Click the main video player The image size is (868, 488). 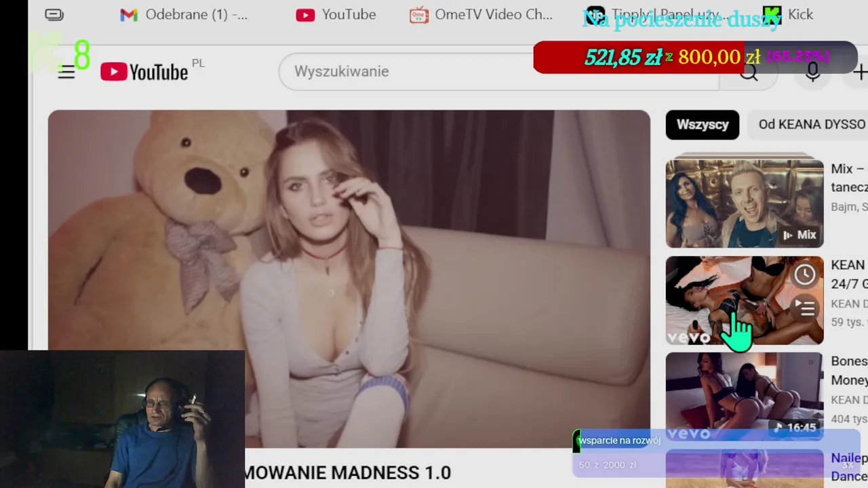coord(349,279)
